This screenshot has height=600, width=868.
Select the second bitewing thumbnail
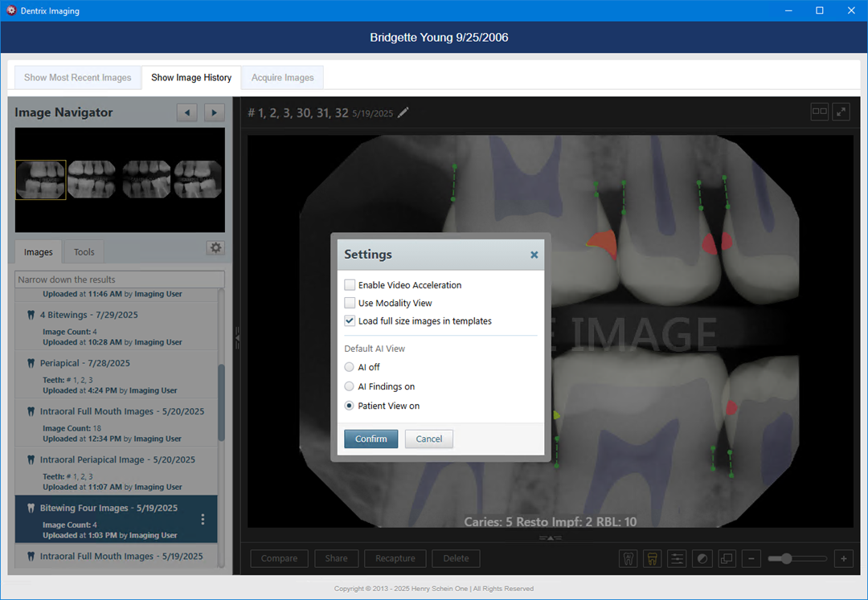pyautogui.click(x=92, y=180)
